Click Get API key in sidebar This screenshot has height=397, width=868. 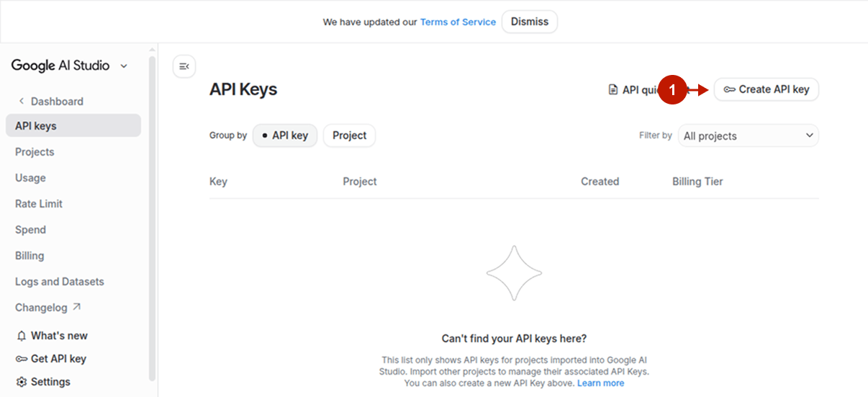(58, 359)
